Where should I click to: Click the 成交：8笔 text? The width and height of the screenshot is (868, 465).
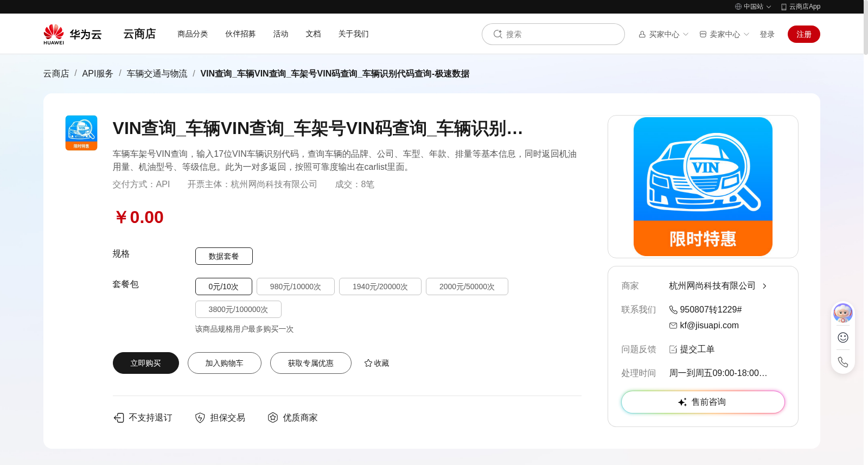[x=354, y=184]
